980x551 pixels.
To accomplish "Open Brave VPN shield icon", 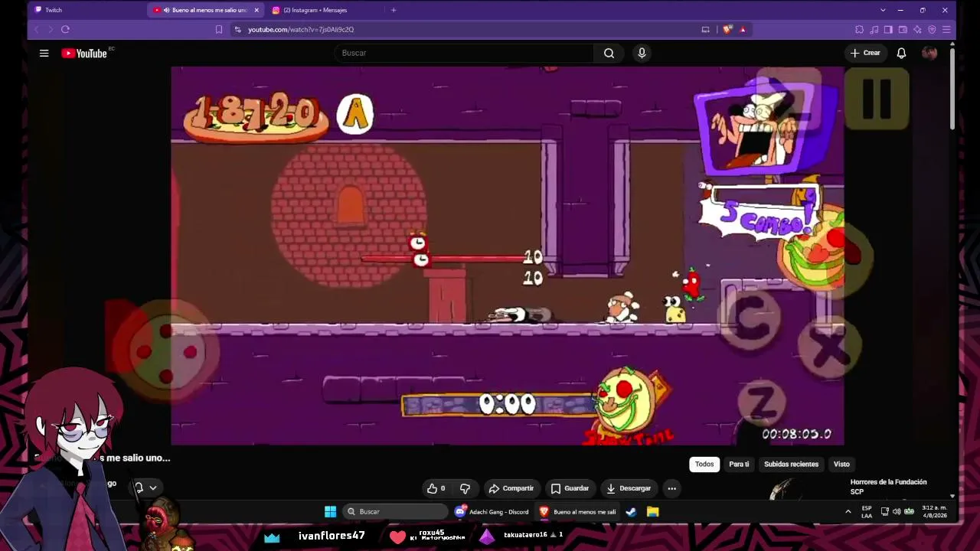I will (932, 29).
